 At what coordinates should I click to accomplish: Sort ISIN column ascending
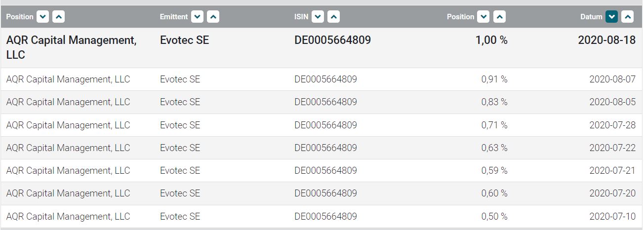tap(333, 17)
